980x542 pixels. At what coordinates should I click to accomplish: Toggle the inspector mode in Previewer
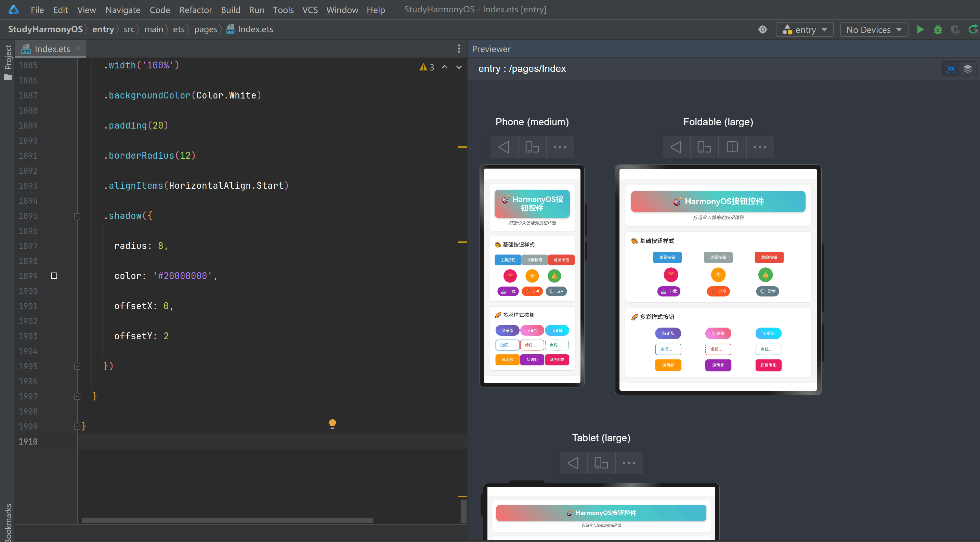click(x=951, y=69)
